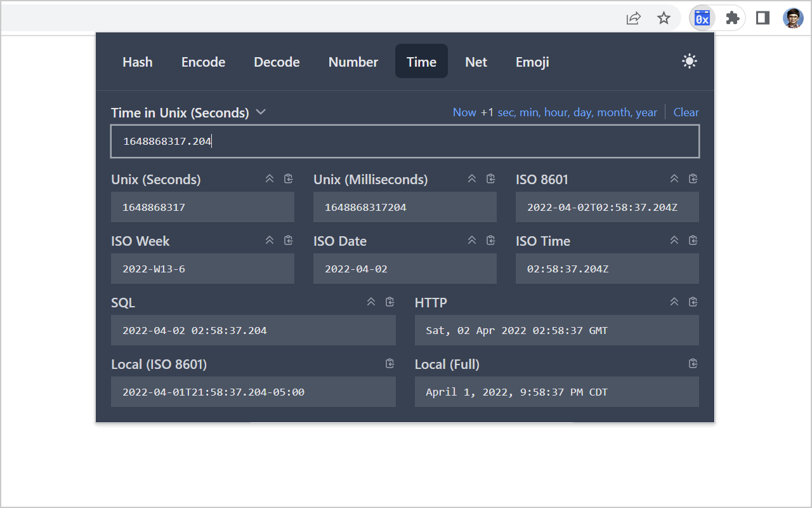
Task: Copy the Unix (Milliseconds) value
Action: coord(490,178)
